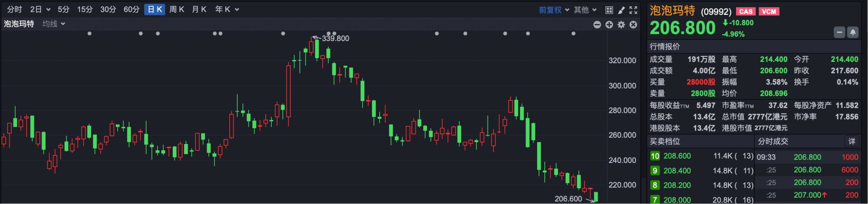Open the chart grid layout icon

pyautogui.click(x=609, y=10)
